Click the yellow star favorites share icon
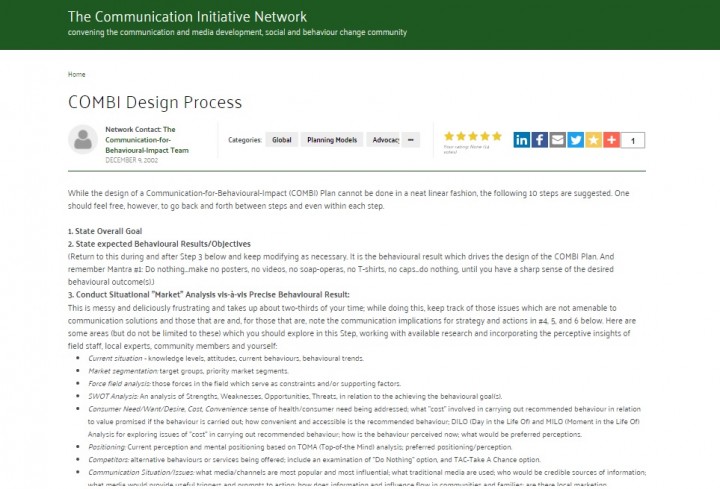 tap(594, 140)
